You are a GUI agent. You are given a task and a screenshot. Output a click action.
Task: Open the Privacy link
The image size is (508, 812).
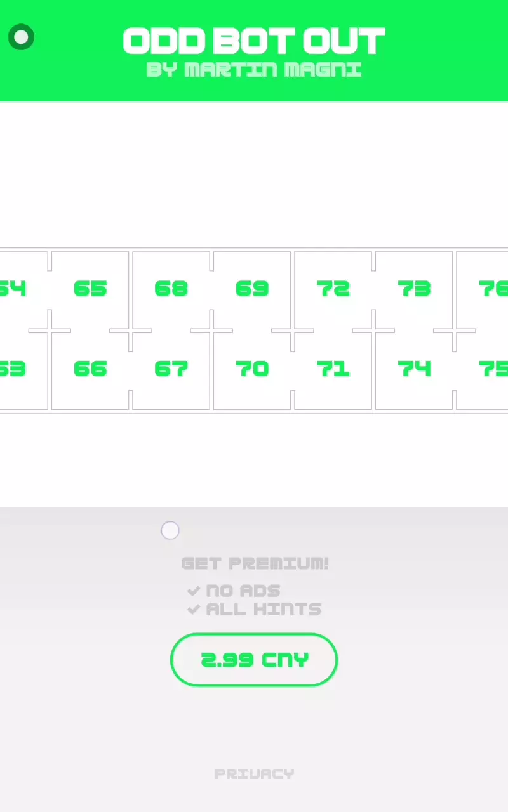click(254, 774)
